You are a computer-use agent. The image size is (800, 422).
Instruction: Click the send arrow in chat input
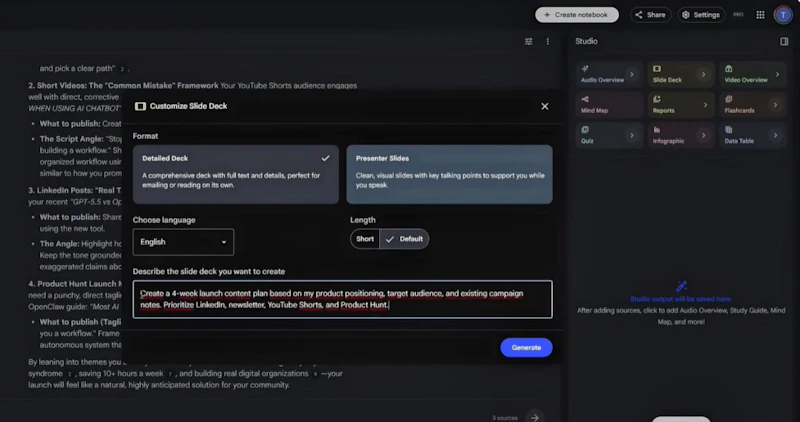tap(534, 416)
